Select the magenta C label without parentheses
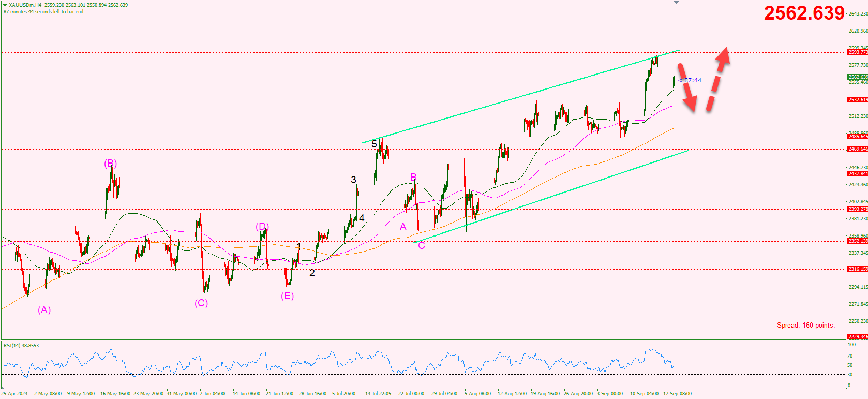 tap(422, 245)
